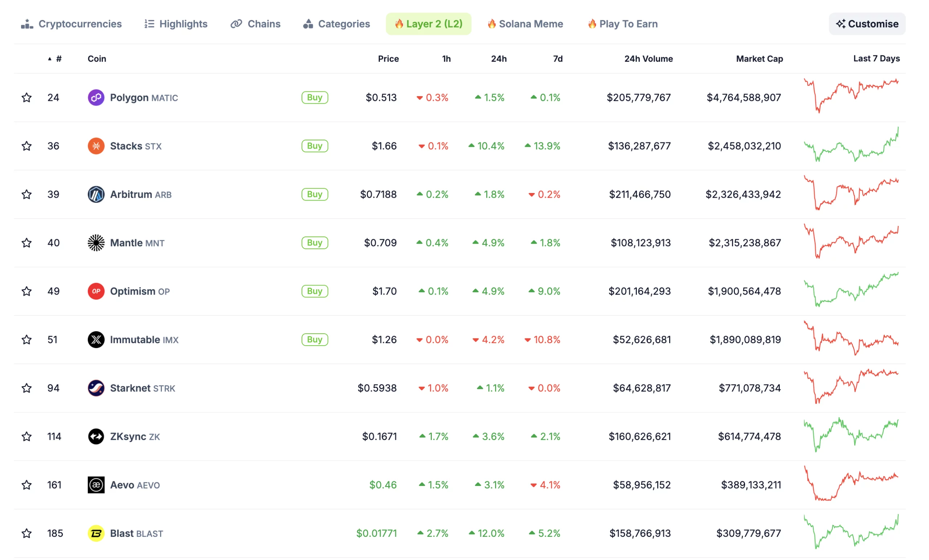Click Buy button for Optimism
The width and height of the screenshot is (929, 560).
tap(315, 291)
